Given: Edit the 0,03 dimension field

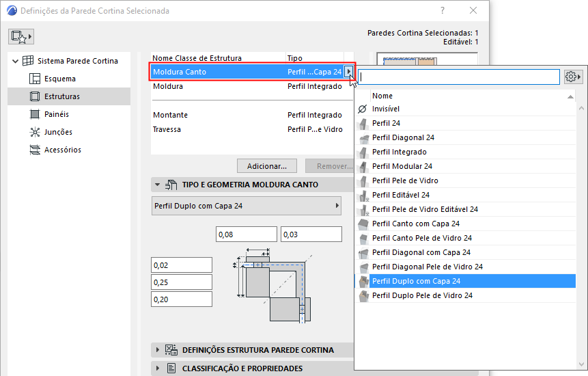Looking at the screenshot, I should coord(311,234).
